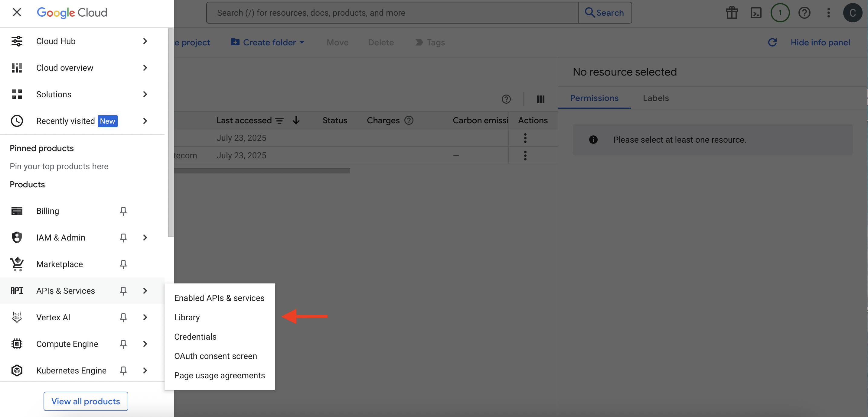This screenshot has width=868, height=417.
Task: Open the help question mark menu
Action: (x=804, y=13)
